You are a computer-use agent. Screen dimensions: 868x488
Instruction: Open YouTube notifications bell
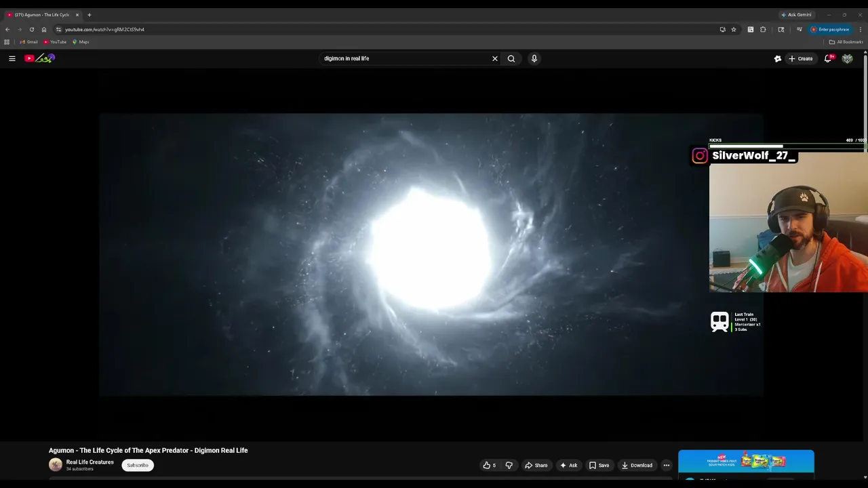[828, 58]
